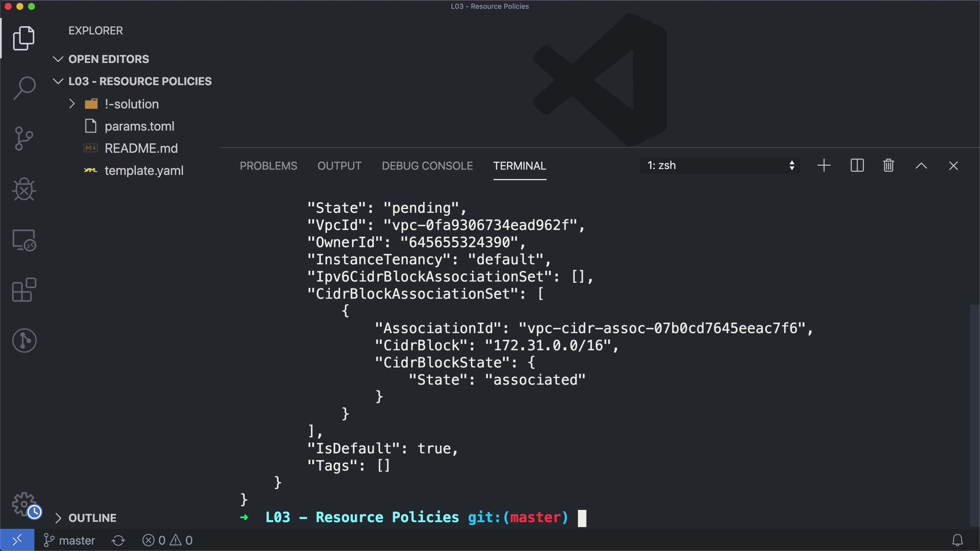Switch to the Debug Console tab
Viewport: 980px width, 551px height.
pyautogui.click(x=427, y=166)
